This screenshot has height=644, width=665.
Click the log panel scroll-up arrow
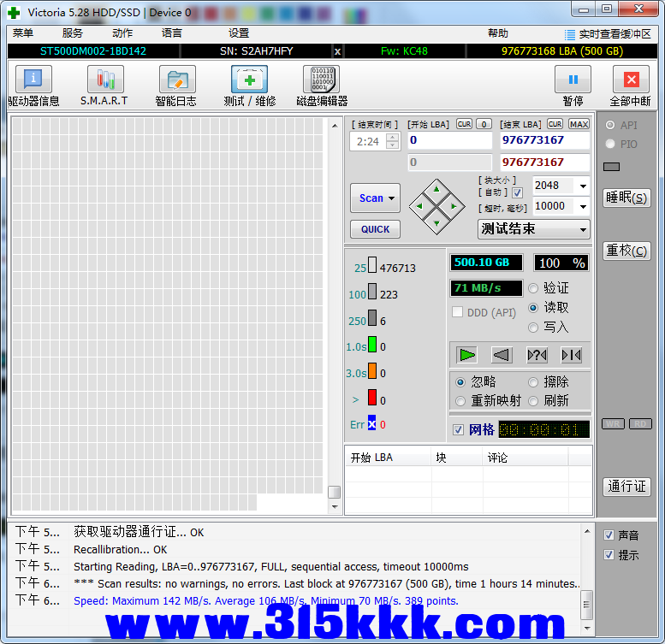click(x=587, y=531)
